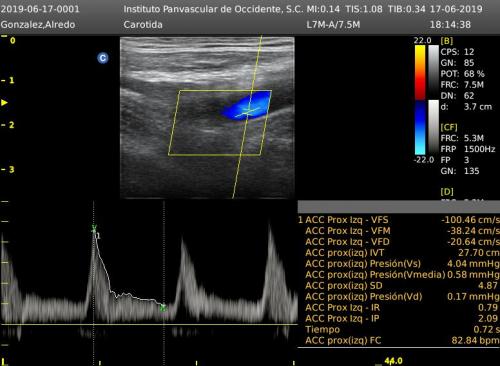Click the Doppler baseline on the spectral trace

(x=149, y=324)
